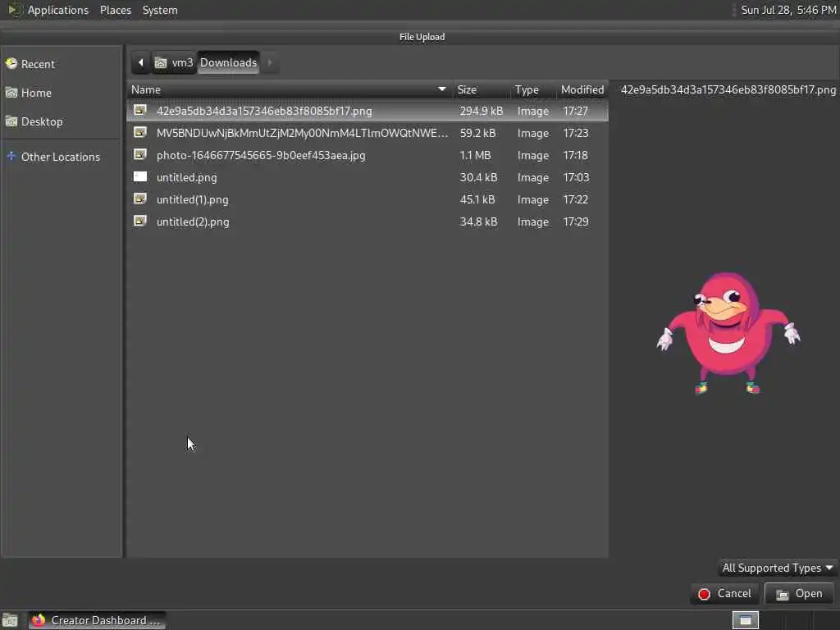Image resolution: width=840 pixels, height=630 pixels.
Task: Open the Places menu
Action: click(116, 10)
